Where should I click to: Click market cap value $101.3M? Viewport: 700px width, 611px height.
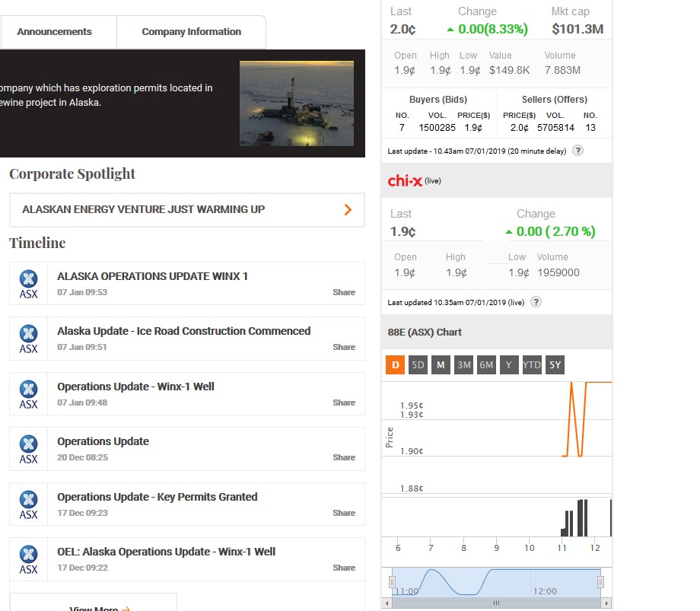click(x=577, y=30)
